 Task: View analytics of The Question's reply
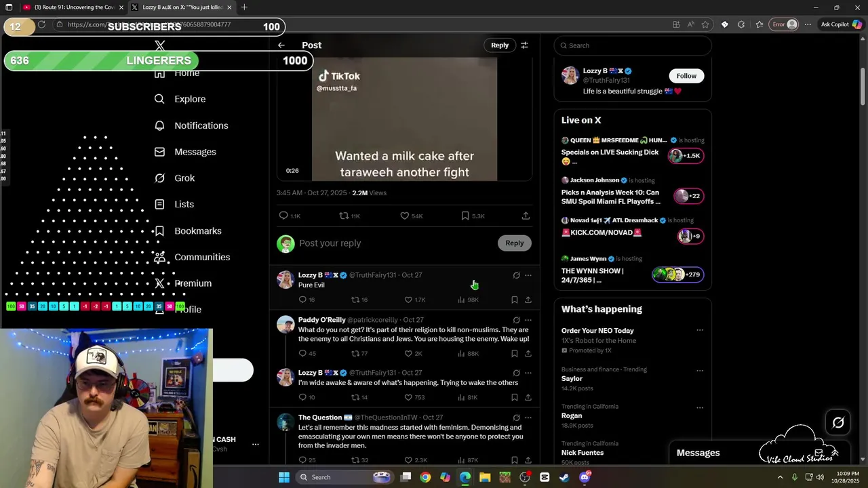tap(468, 460)
